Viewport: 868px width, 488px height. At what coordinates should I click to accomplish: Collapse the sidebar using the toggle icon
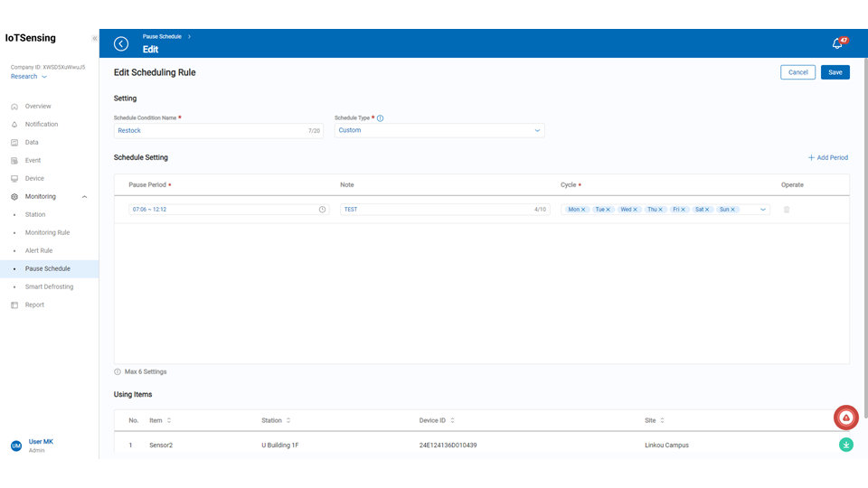point(95,38)
